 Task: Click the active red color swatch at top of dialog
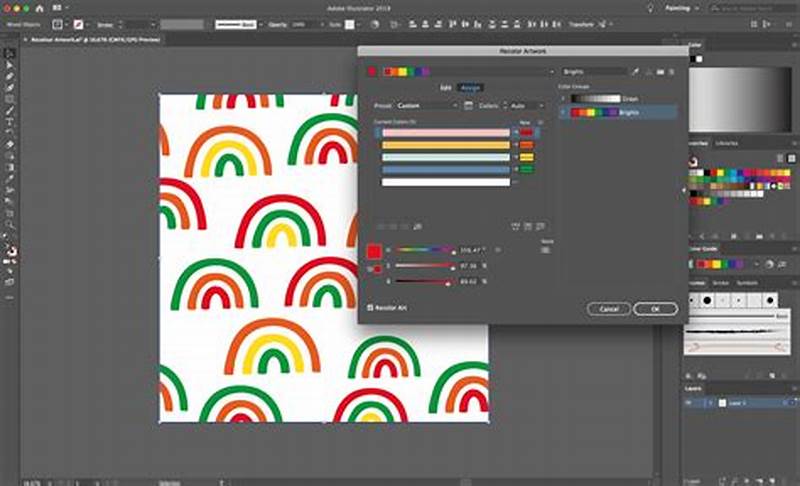[x=372, y=72]
